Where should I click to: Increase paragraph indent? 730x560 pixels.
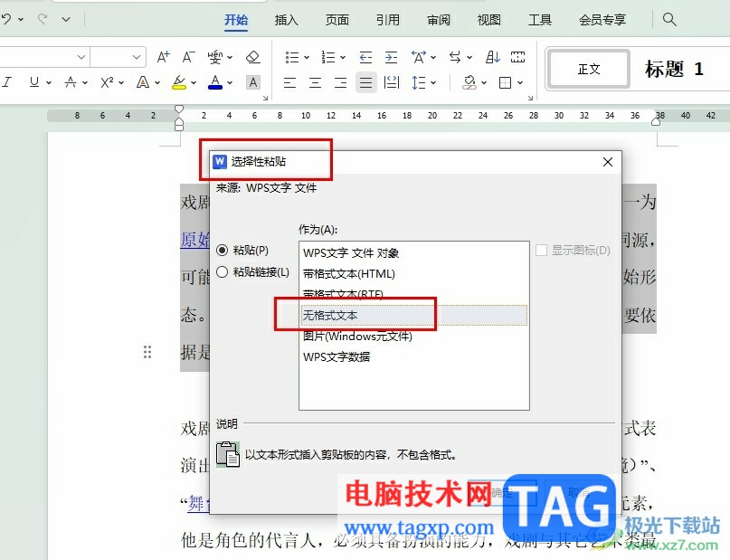pos(391,57)
